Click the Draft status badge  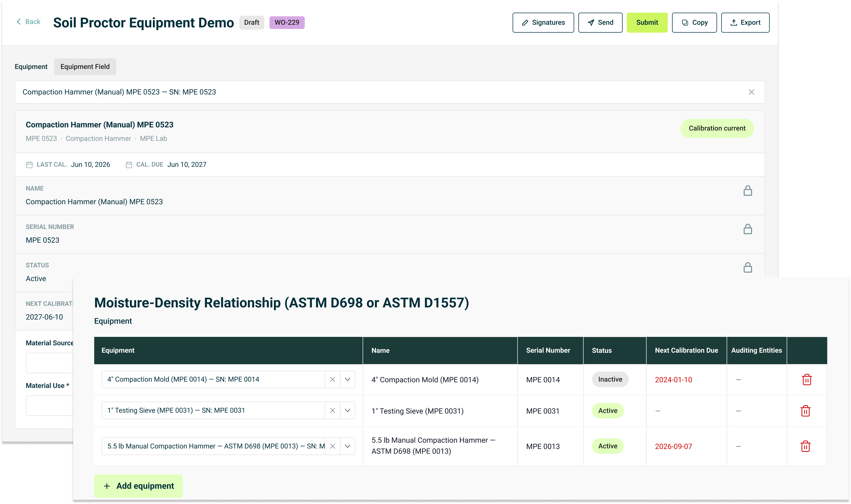252,22
